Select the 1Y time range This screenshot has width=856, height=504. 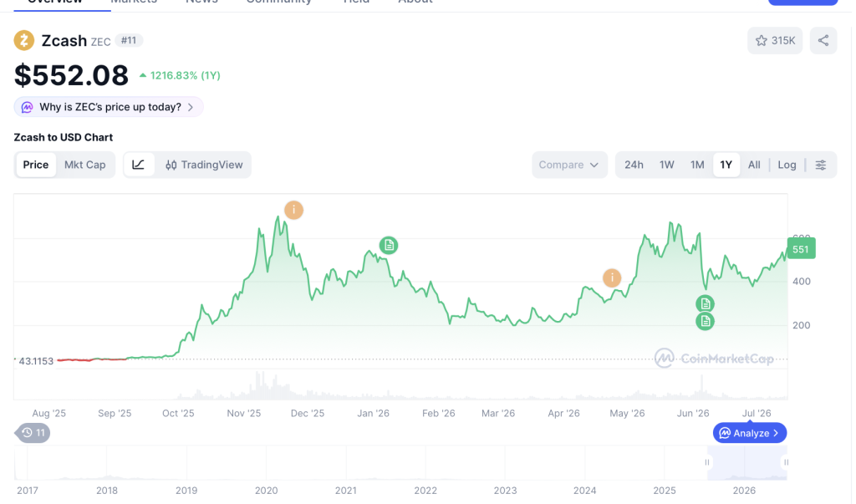pyautogui.click(x=726, y=165)
